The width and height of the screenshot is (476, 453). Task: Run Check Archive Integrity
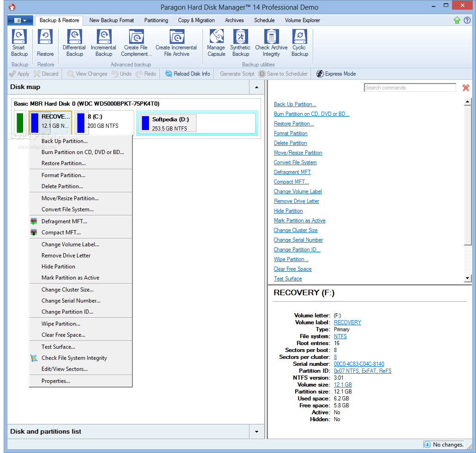point(271,43)
